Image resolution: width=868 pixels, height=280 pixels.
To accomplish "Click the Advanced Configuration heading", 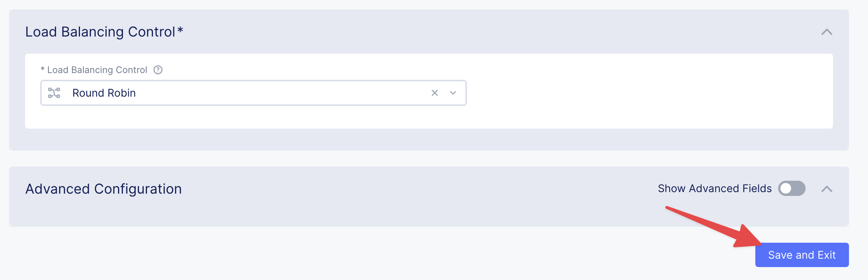I will point(104,189).
